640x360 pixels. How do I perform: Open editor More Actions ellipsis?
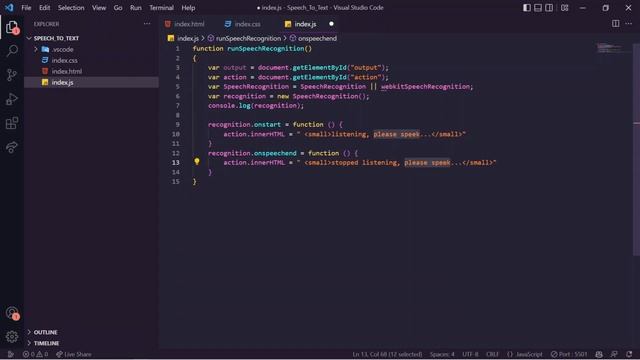pyautogui.click(x=629, y=24)
